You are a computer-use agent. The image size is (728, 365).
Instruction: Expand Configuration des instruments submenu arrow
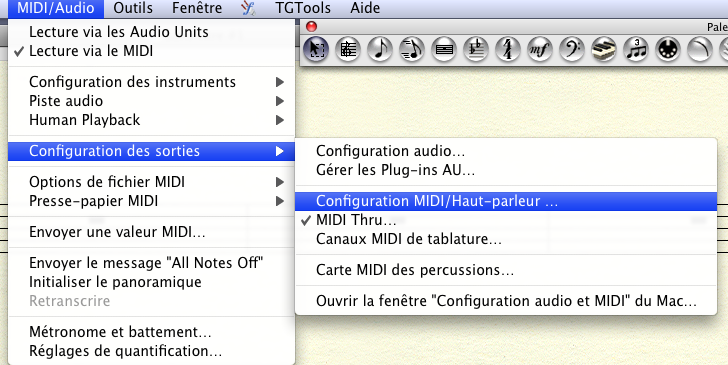tap(280, 82)
